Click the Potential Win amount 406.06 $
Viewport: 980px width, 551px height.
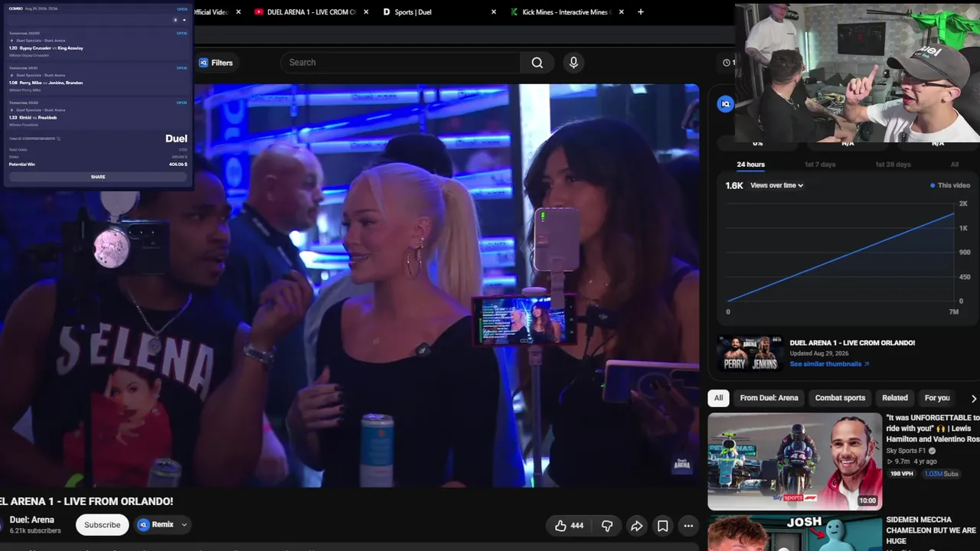pos(178,165)
